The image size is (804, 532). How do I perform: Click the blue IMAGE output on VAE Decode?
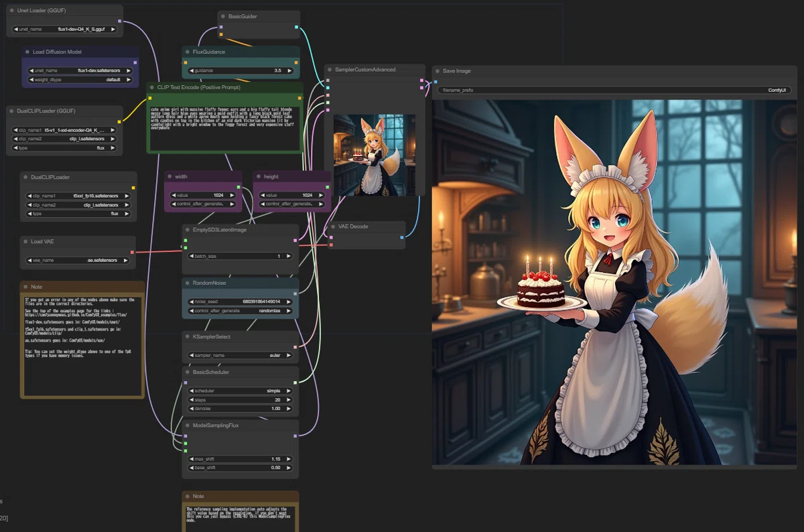point(402,237)
